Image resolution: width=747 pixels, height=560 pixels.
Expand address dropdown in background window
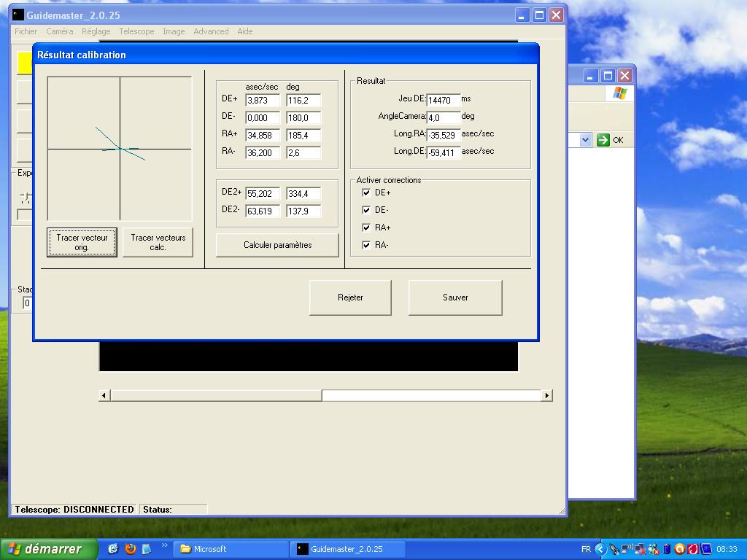click(x=586, y=140)
